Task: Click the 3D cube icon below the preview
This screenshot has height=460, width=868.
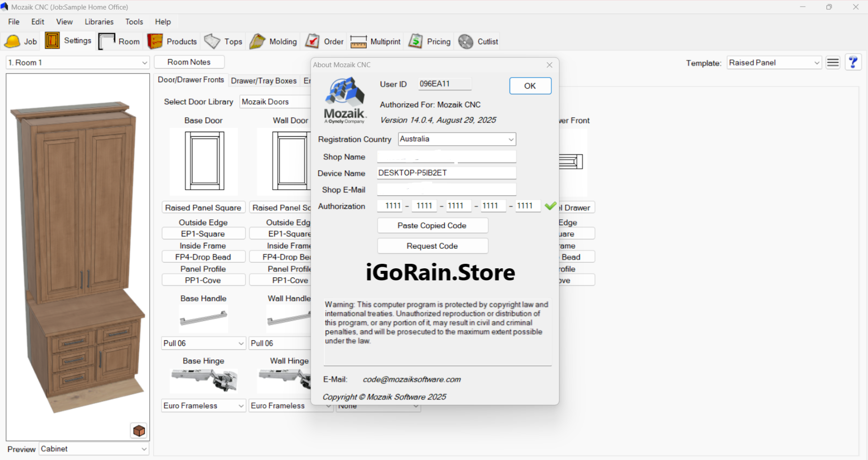Action: 138,430
